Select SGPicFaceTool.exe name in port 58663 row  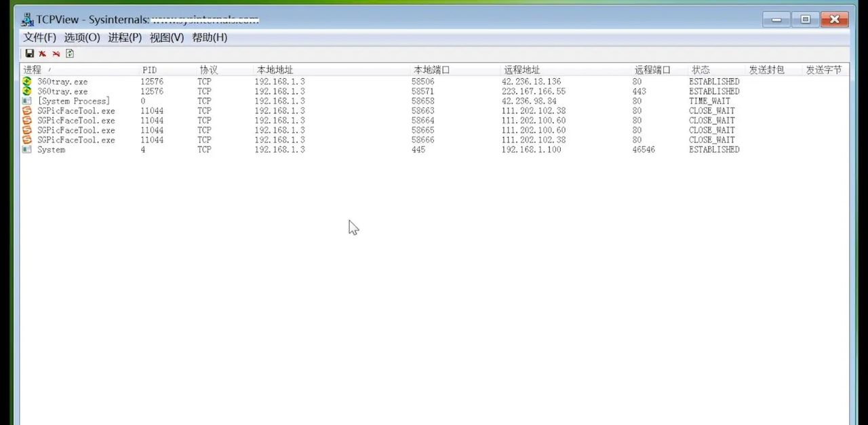76,111
